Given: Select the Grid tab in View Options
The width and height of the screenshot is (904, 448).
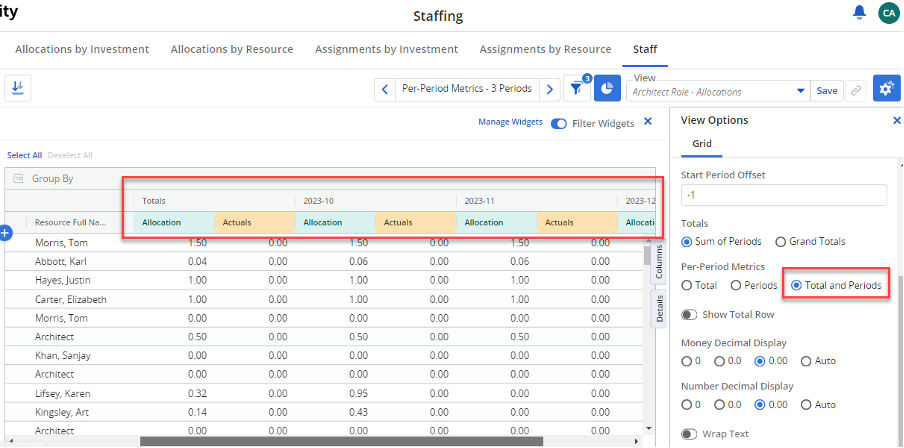Looking at the screenshot, I should (x=702, y=144).
